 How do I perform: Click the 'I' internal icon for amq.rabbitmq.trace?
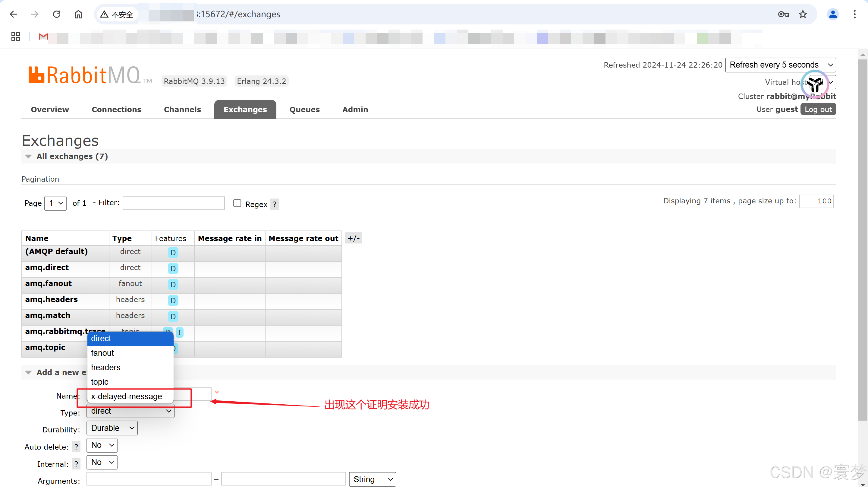pos(180,333)
